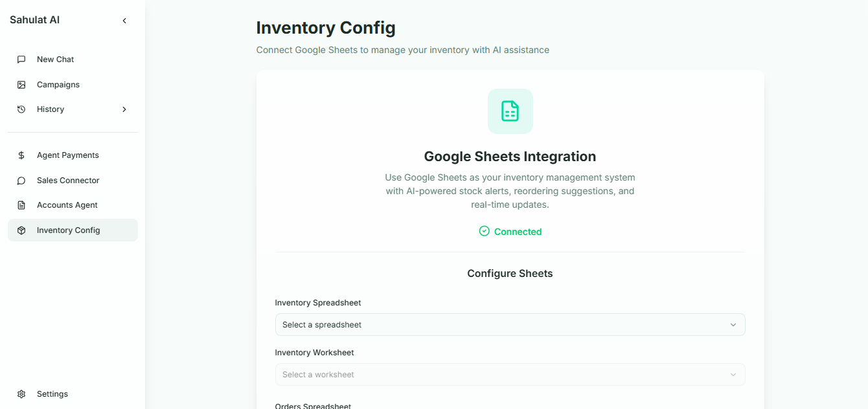868x409 pixels.
Task: Click the Select a worksheet arrow
Action: click(x=733, y=375)
